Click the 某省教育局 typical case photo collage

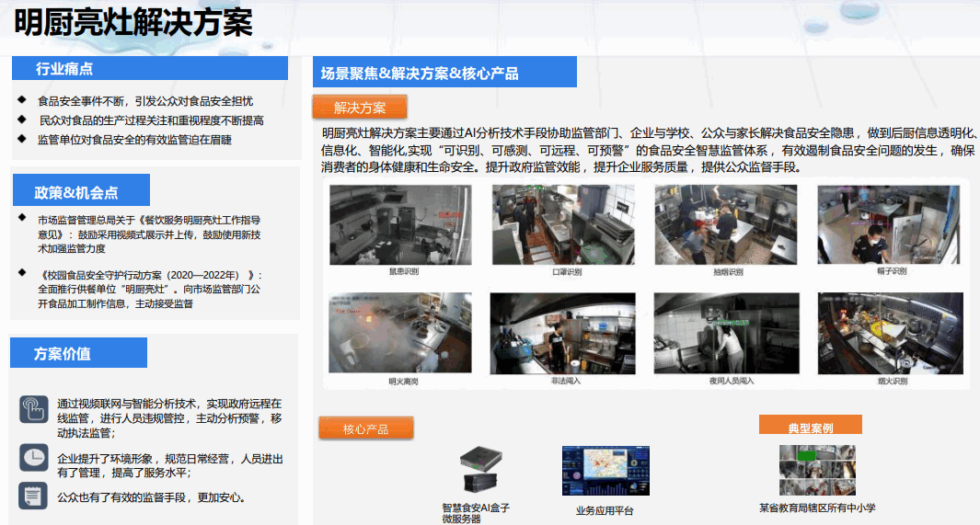817,471
